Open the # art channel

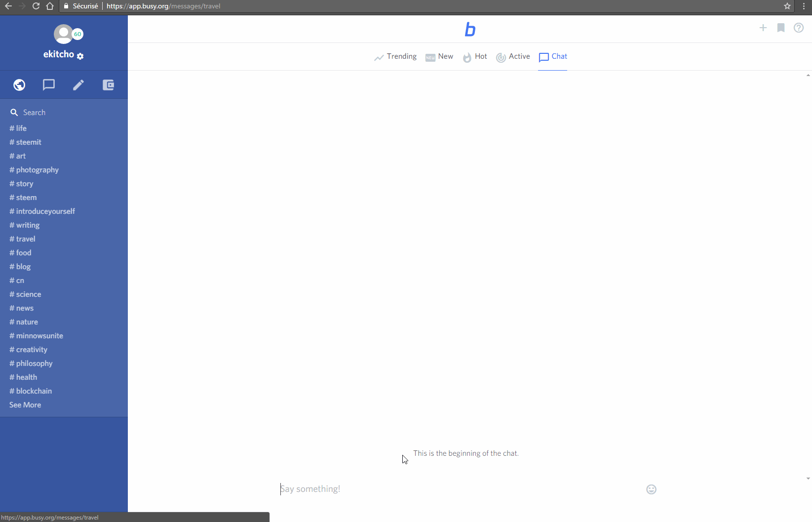[17, 156]
